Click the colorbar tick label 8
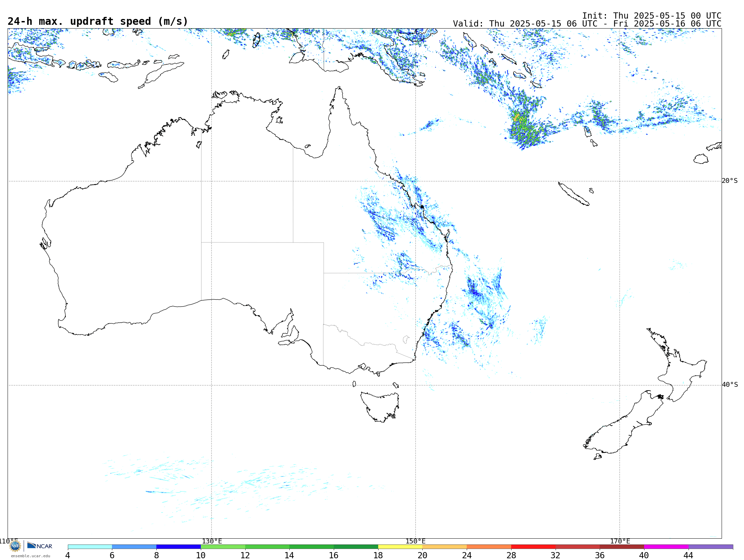Image resolution: width=744 pixels, height=560 pixels. 156,555
